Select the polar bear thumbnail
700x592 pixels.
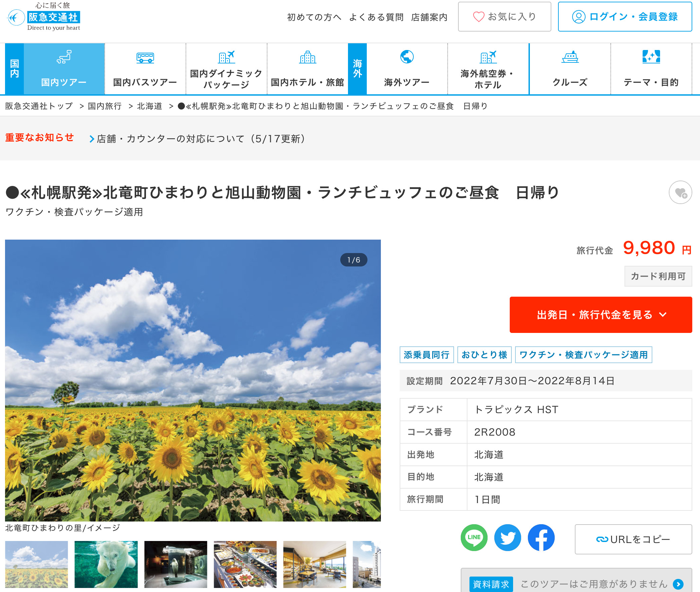coord(106,564)
